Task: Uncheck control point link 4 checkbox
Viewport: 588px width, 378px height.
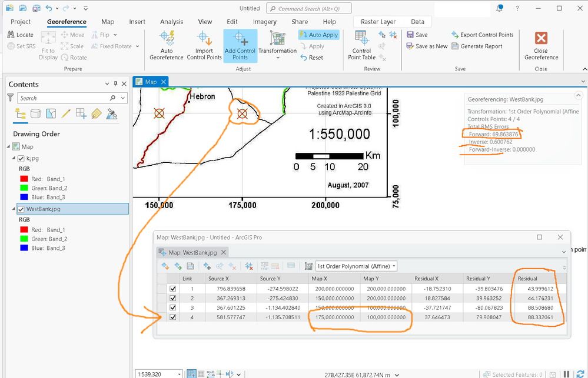Action: [173, 317]
